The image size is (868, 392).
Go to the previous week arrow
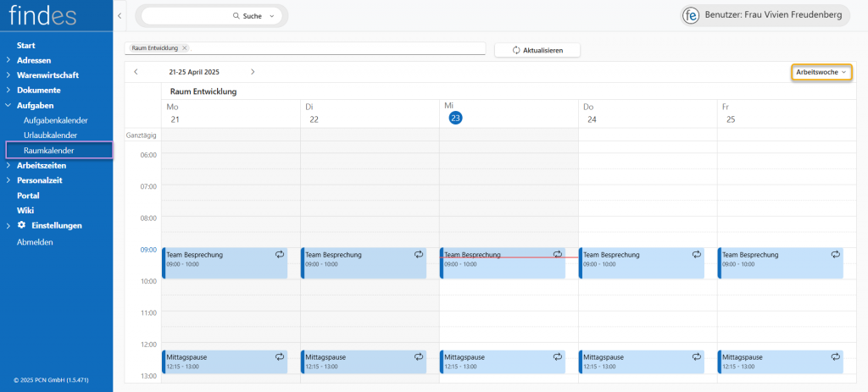(136, 72)
